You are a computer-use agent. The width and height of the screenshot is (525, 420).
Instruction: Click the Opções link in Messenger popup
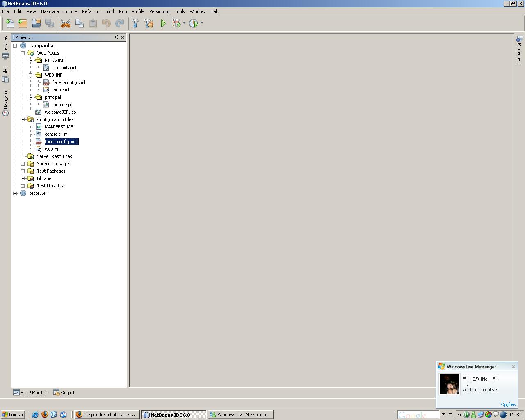508,404
